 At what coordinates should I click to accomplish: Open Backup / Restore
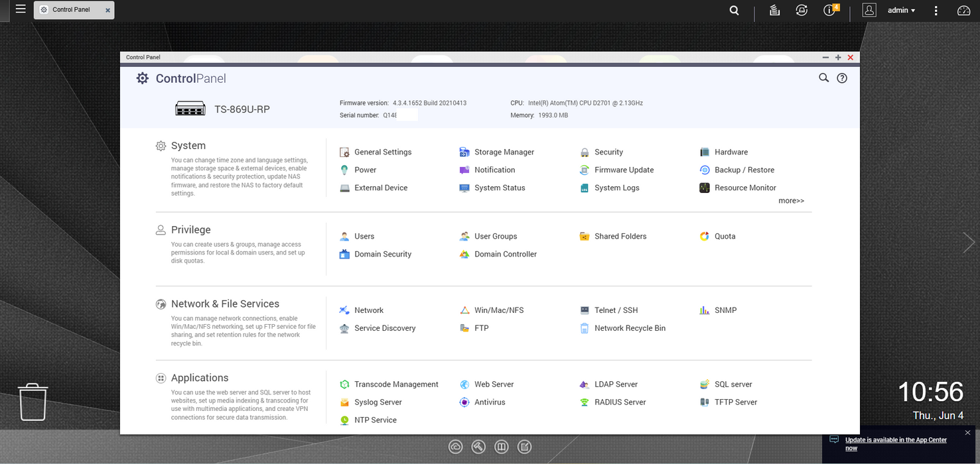coord(736,170)
